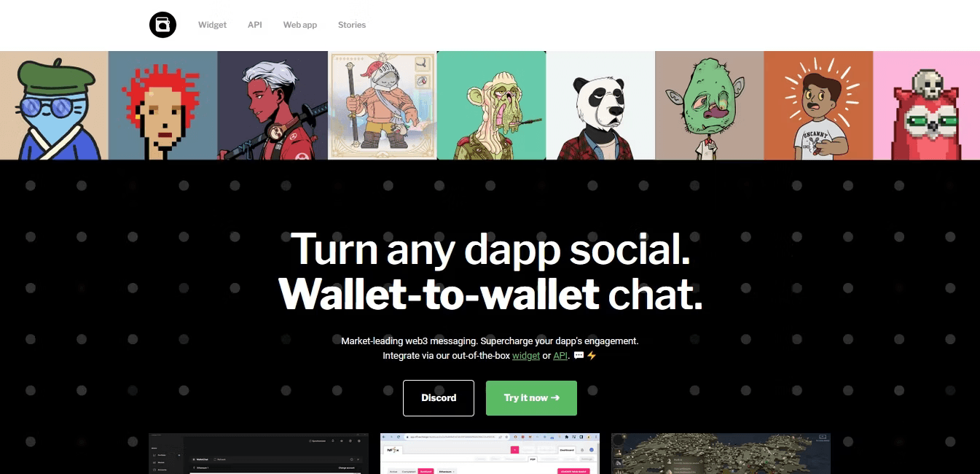The height and width of the screenshot is (474, 980).
Task: Click the WalletChat logo icon
Action: 163,25
